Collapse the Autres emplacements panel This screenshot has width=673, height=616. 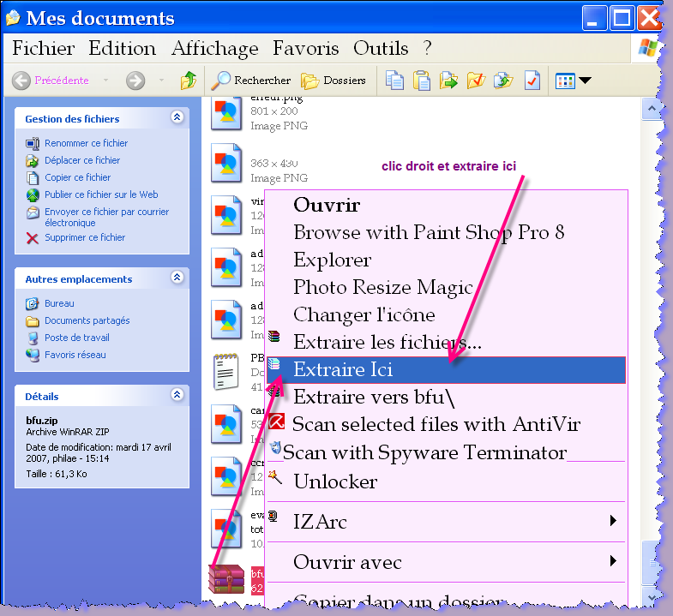(x=177, y=278)
